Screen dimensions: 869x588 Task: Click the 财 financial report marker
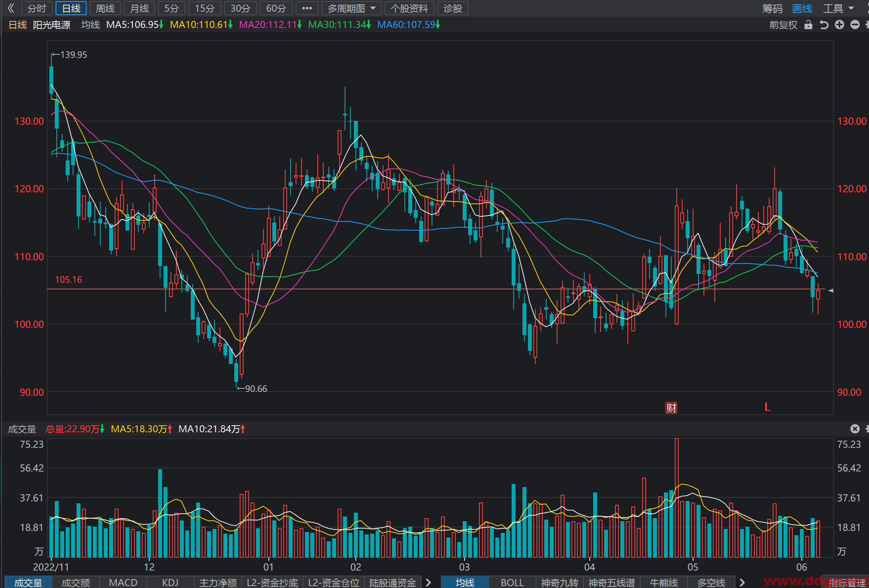(x=671, y=408)
